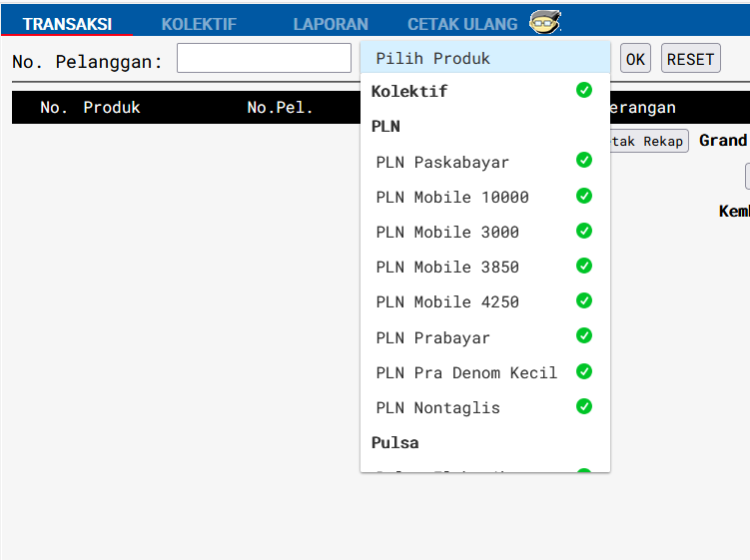
Task: Click the RESET button
Action: tap(691, 58)
